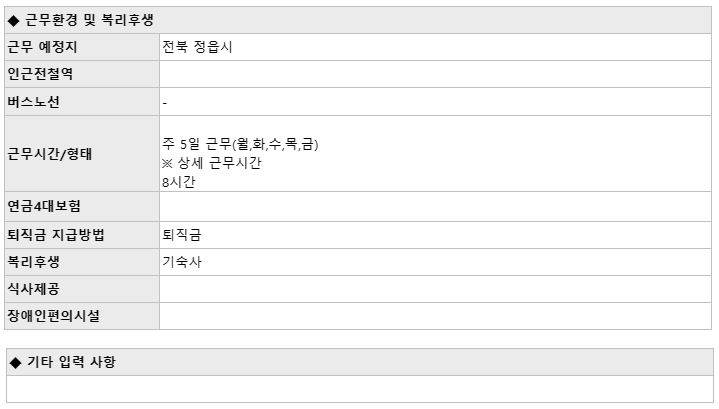Click the diamond icon beside 근무환경 및 복리후생
This screenshot has height=409, width=719.
pos(14,21)
